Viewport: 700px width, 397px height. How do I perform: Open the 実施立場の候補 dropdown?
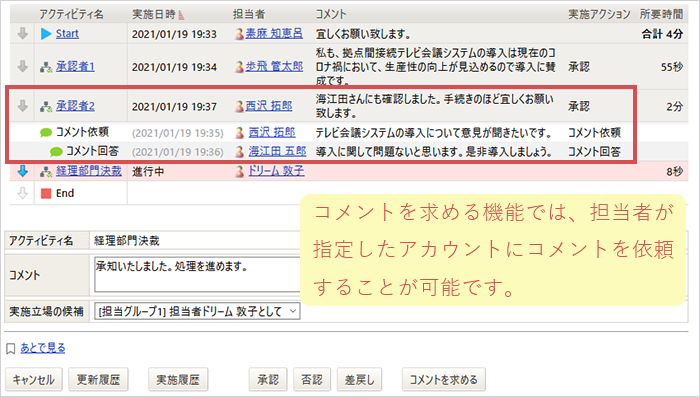[197, 311]
